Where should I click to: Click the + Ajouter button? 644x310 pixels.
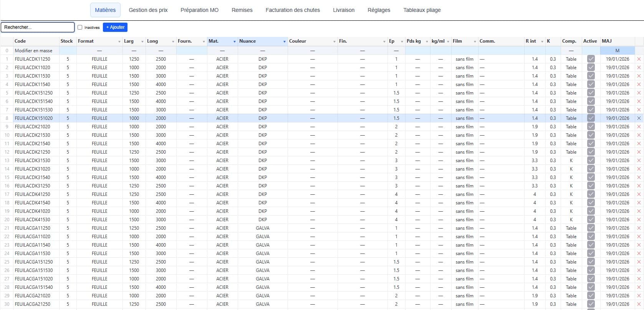tap(115, 27)
